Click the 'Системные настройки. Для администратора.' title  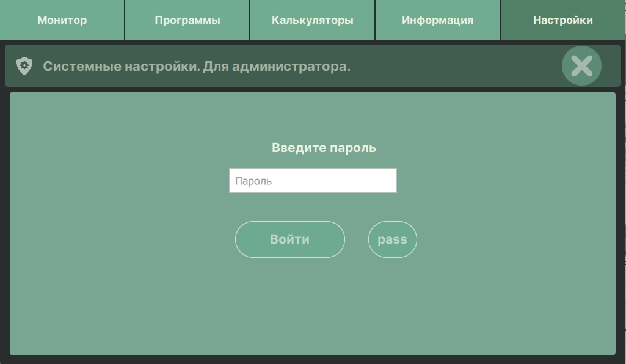[x=197, y=66]
